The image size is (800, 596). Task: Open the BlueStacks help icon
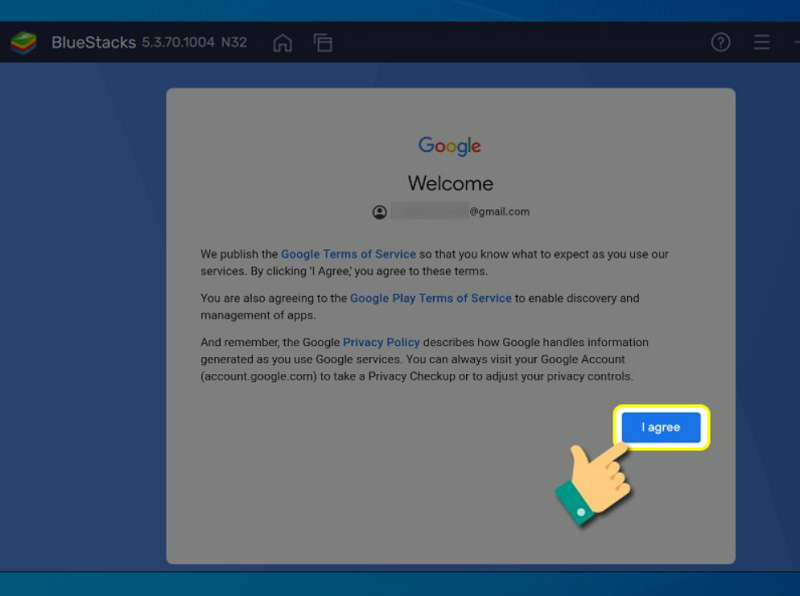[720, 42]
